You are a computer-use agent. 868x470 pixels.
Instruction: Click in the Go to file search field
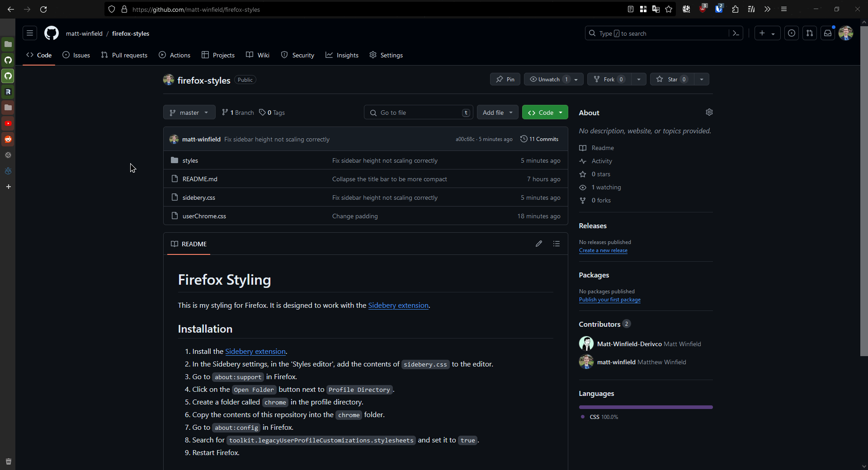(x=419, y=113)
